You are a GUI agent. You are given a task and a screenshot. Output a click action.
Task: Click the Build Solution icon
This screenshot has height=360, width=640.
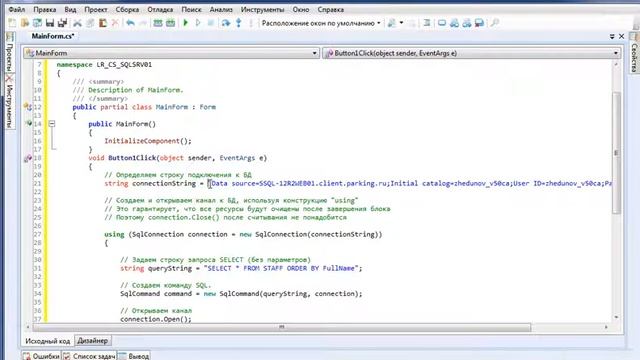tap(158, 23)
